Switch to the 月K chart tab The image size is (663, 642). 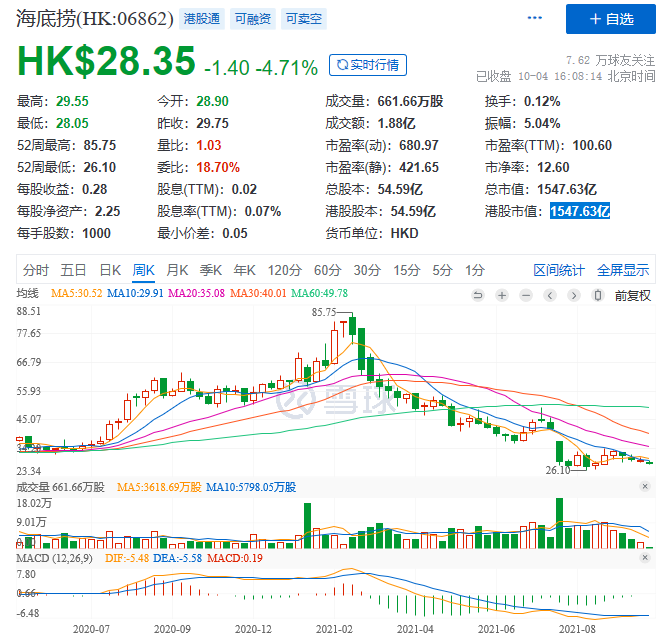pos(177,270)
